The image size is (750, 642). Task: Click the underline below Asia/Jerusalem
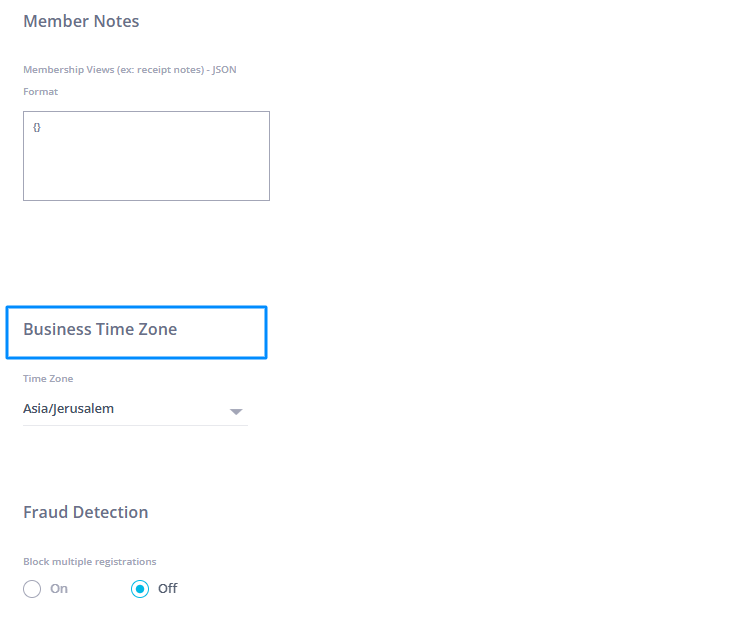pyautogui.click(x=135, y=425)
